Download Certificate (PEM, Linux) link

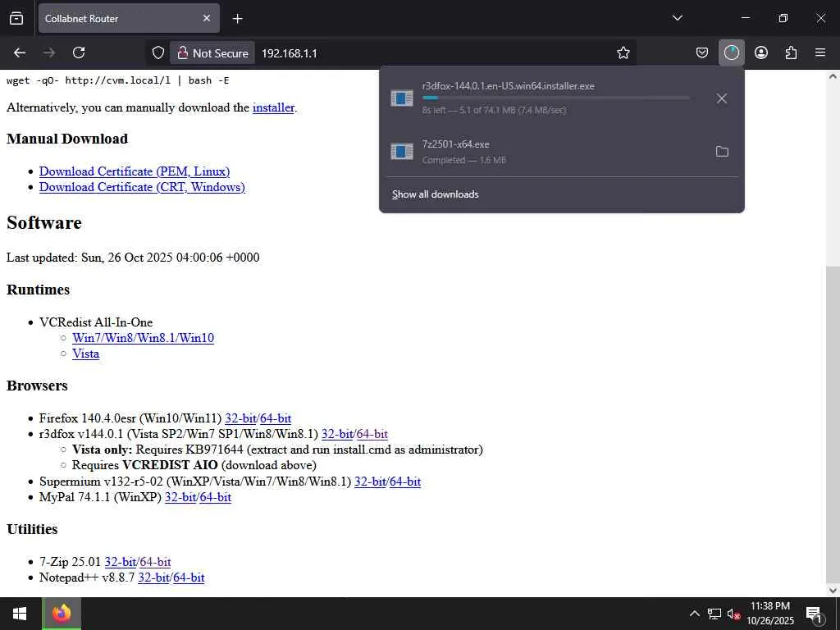click(x=135, y=171)
